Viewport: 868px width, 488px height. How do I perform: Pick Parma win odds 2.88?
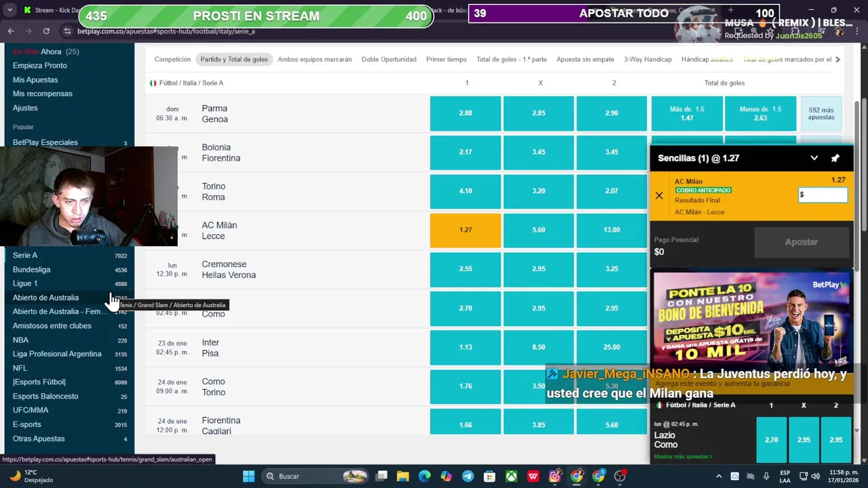pos(465,113)
